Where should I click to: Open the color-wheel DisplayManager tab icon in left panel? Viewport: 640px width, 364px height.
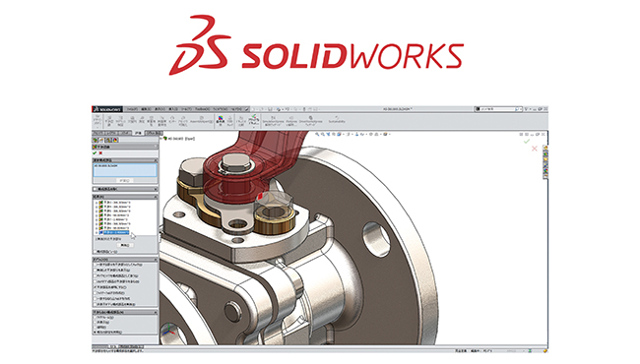[x=115, y=141]
